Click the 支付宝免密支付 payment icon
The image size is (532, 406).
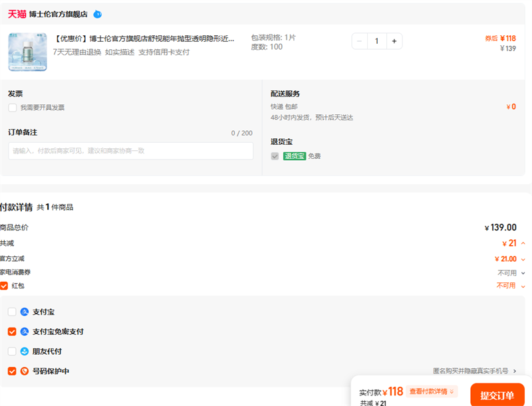pyautogui.click(x=25, y=332)
